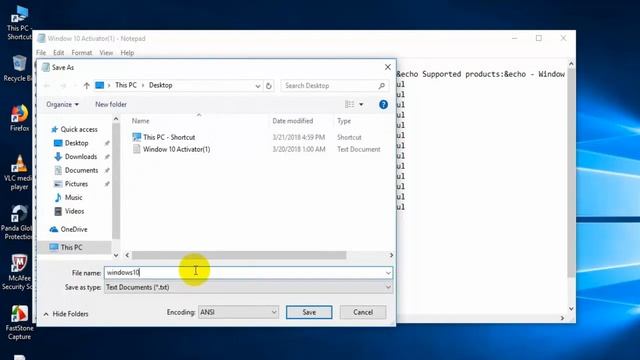Open the Recycle Bin desktop icon
Image resolution: width=640 pixels, height=360 pixels.
18,68
